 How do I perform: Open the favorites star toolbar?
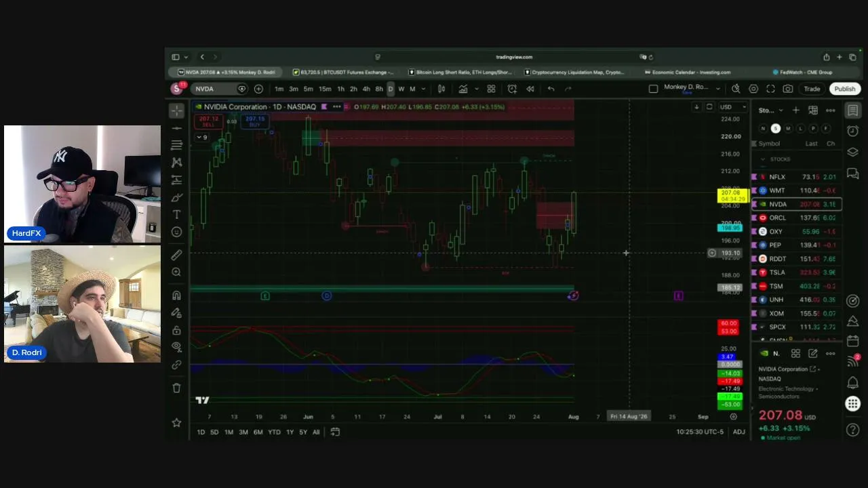click(x=177, y=423)
